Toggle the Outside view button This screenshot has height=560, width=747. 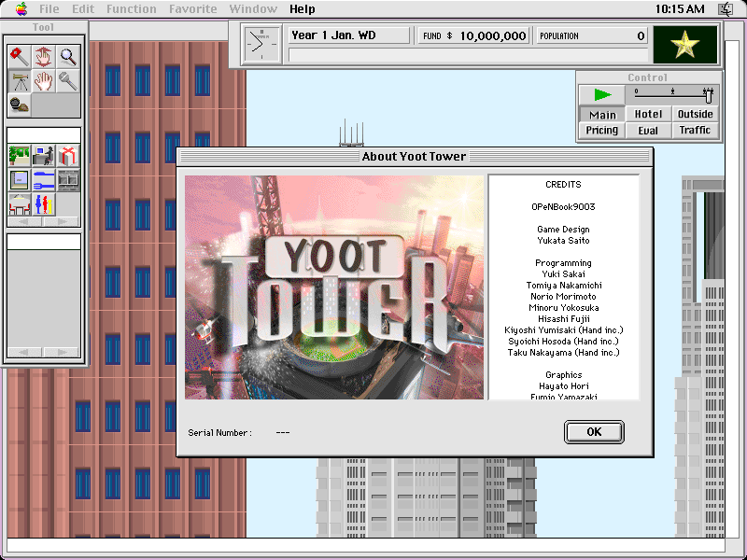[695, 114]
